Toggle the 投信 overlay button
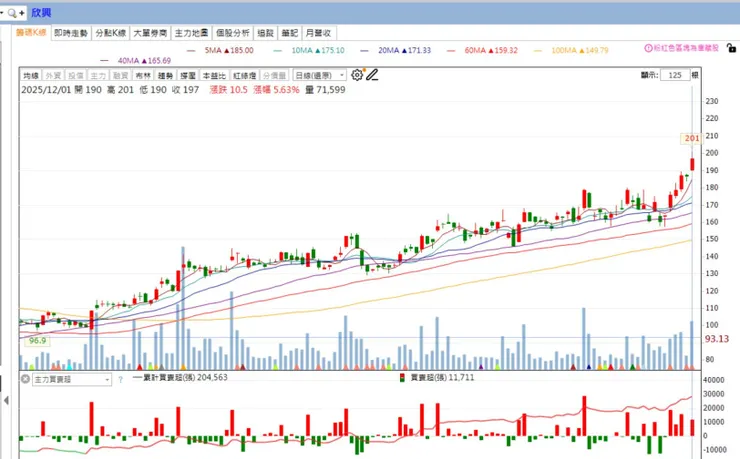The image size is (740, 459). (76, 75)
